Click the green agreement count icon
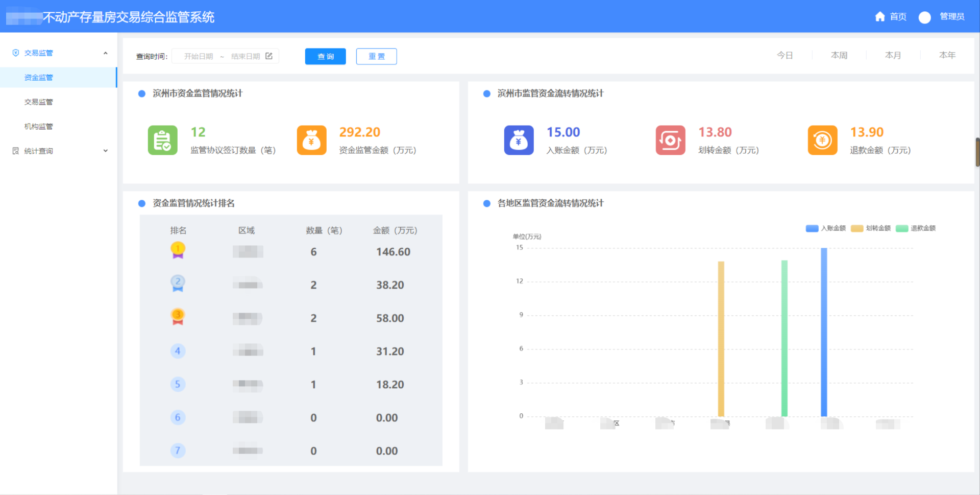Image resolution: width=980 pixels, height=495 pixels. point(162,140)
